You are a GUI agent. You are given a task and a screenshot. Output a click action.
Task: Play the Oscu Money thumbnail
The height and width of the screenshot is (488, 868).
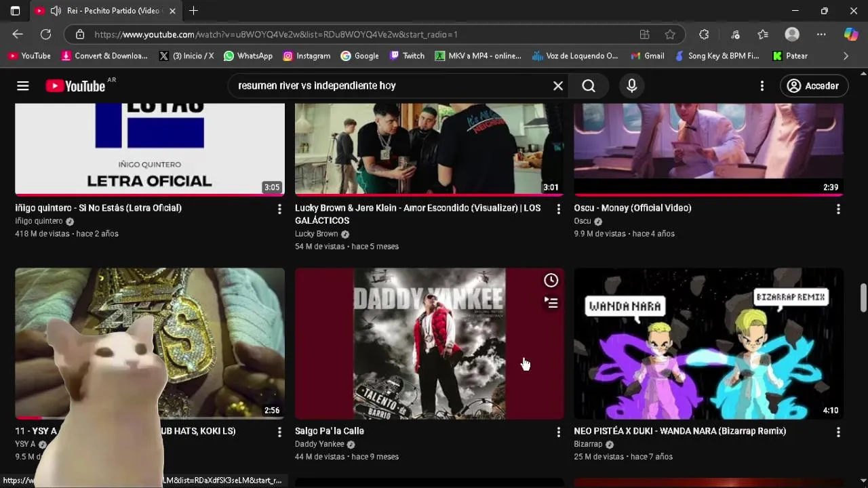click(x=709, y=149)
